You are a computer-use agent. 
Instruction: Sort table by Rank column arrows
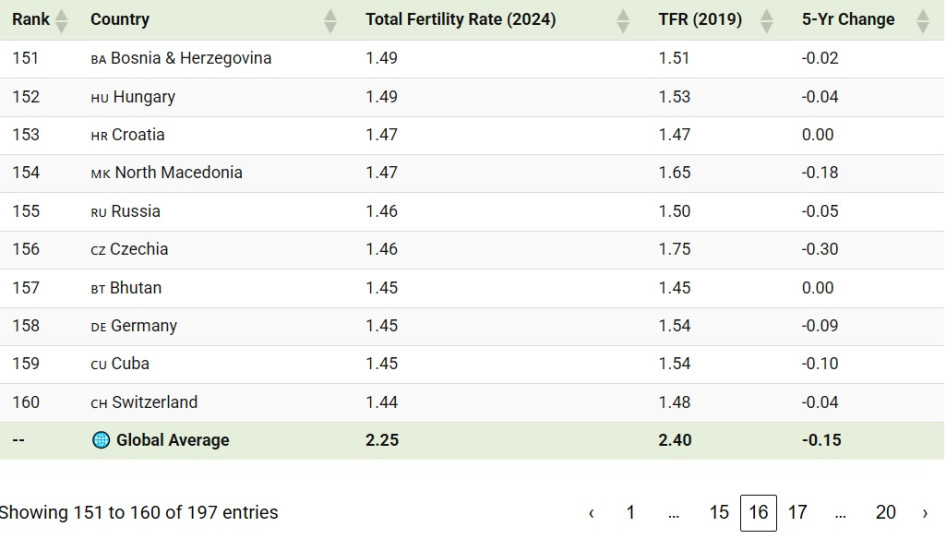62,20
